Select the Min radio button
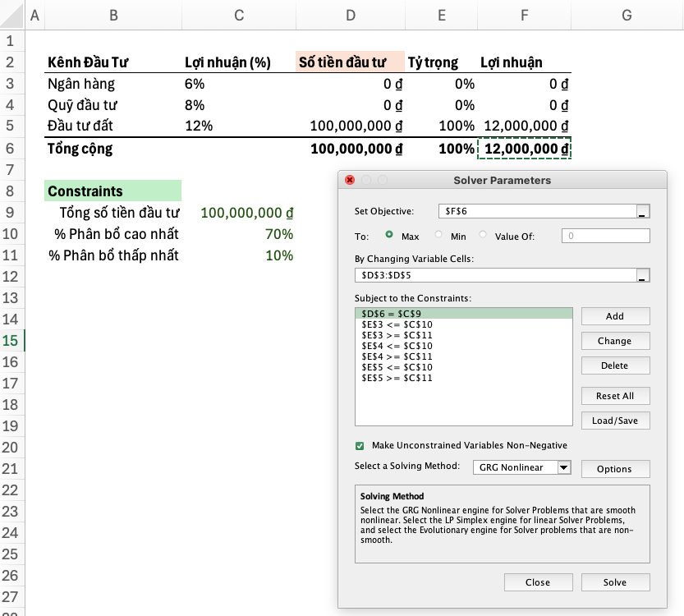The image size is (684, 616). pos(438,235)
